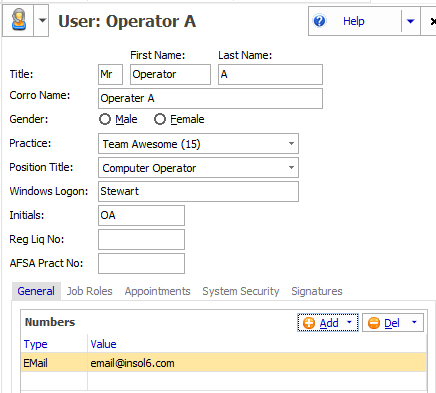Click the Help text button
The width and height of the screenshot is (436, 393).
point(354,21)
